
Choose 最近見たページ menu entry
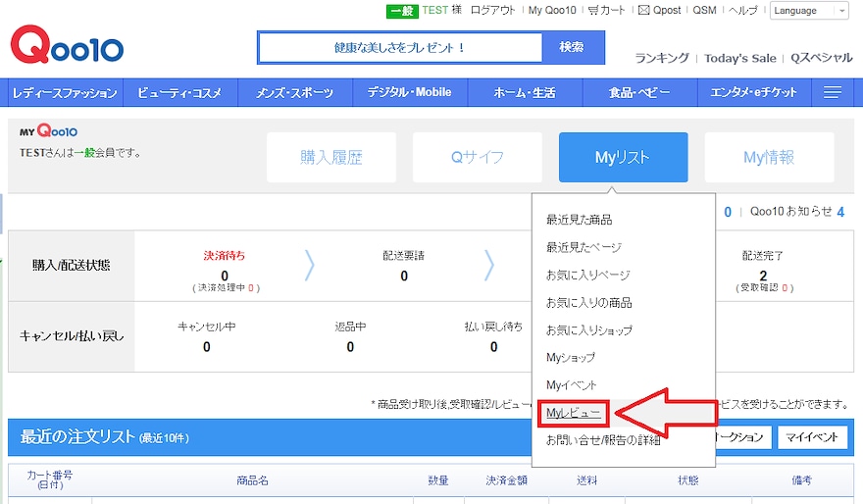tap(584, 247)
